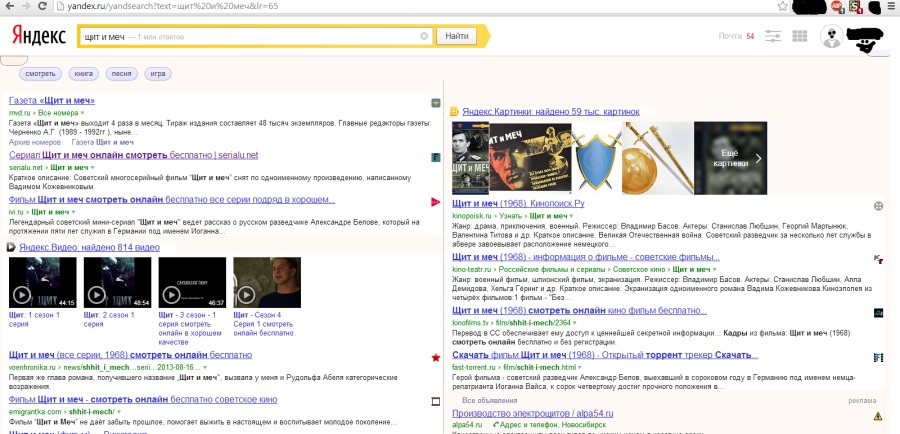Select the книга suggestion chip
Viewport: 900px width, 434px height.
point(84,74)
